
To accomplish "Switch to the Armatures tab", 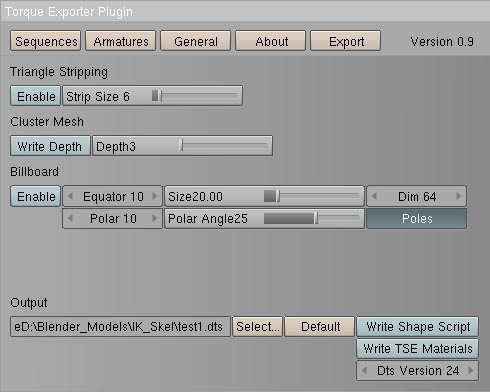I will coord(121,41).
